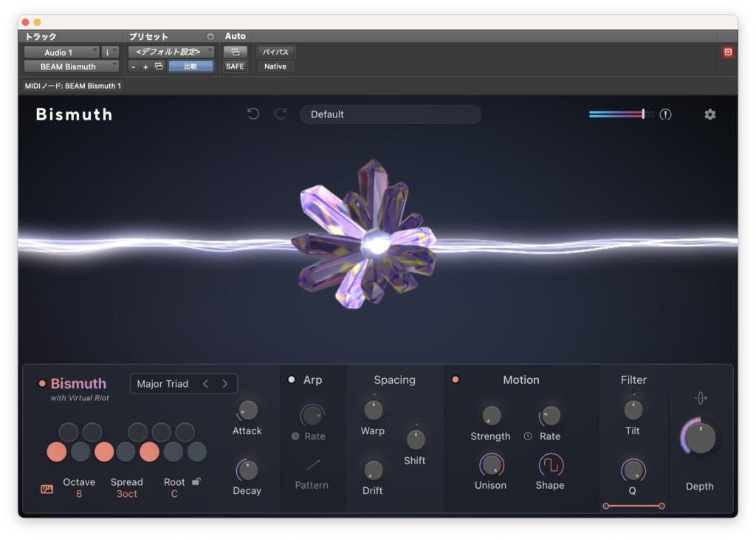Image resolution: width=756 pixels, height=539 pixels.
Task: Click the undo arrow icon
Action: coord(253,114)
